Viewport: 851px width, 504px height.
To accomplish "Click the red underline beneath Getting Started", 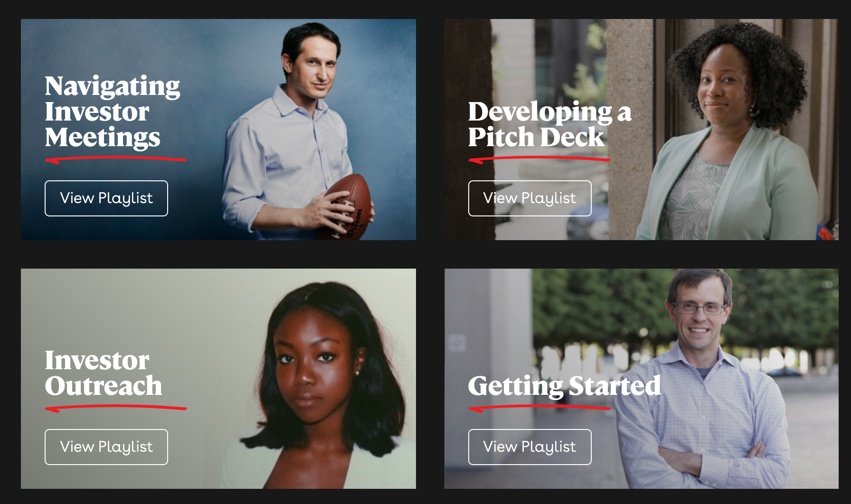I will coord(539,408).
